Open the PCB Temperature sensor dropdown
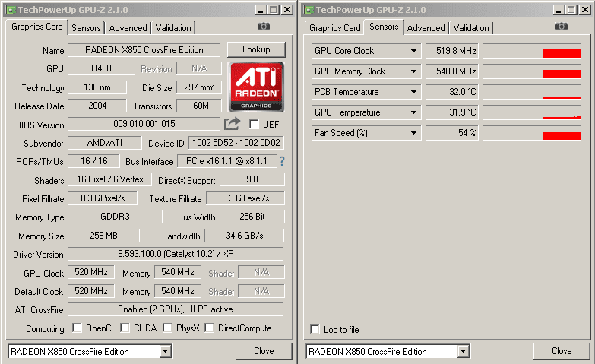595x364 pixels. coord(413,92)
